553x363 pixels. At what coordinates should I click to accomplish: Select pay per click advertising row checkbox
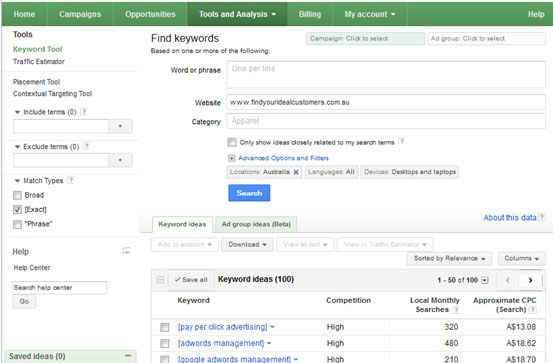click(x=164, y=327)
